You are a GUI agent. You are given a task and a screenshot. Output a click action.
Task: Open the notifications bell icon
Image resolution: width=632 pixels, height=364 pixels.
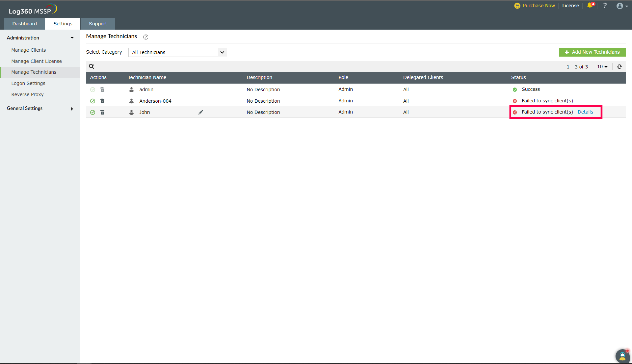tap(590, 6)
